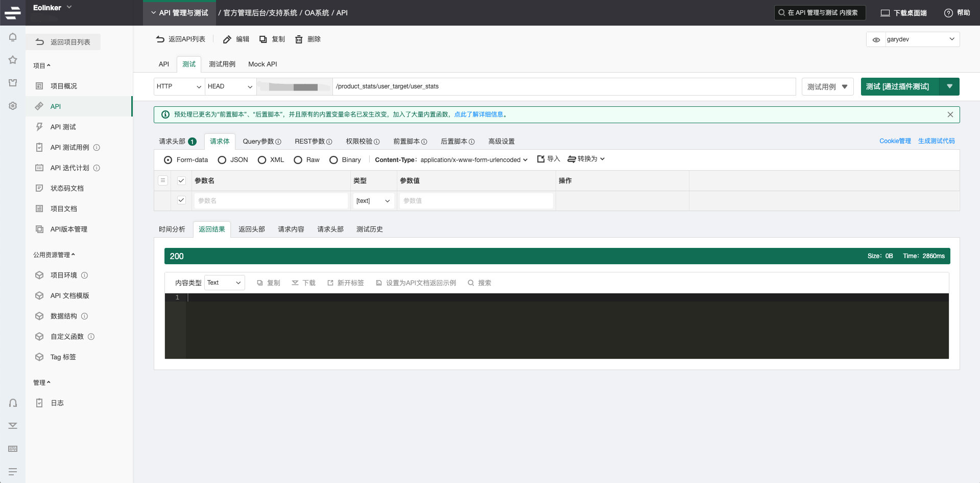Open the HEAD request method dropdown
980x483 pixels.
pyautogui.click(x=230, y=86)
